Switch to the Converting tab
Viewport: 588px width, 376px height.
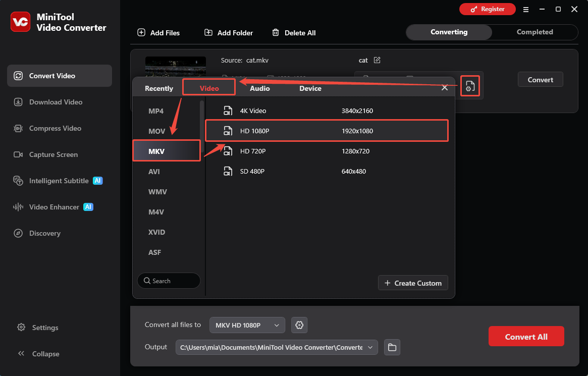pyautogui.click(x=449, y=32)
